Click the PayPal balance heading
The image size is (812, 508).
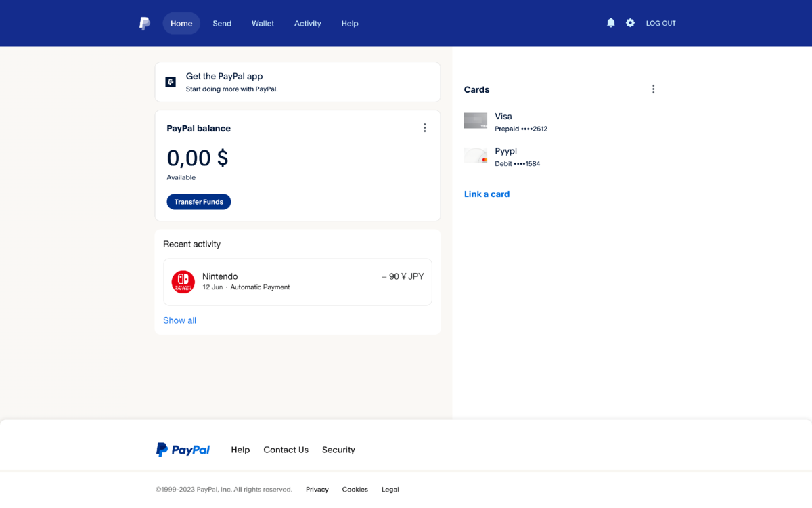(x=199, y=128)
